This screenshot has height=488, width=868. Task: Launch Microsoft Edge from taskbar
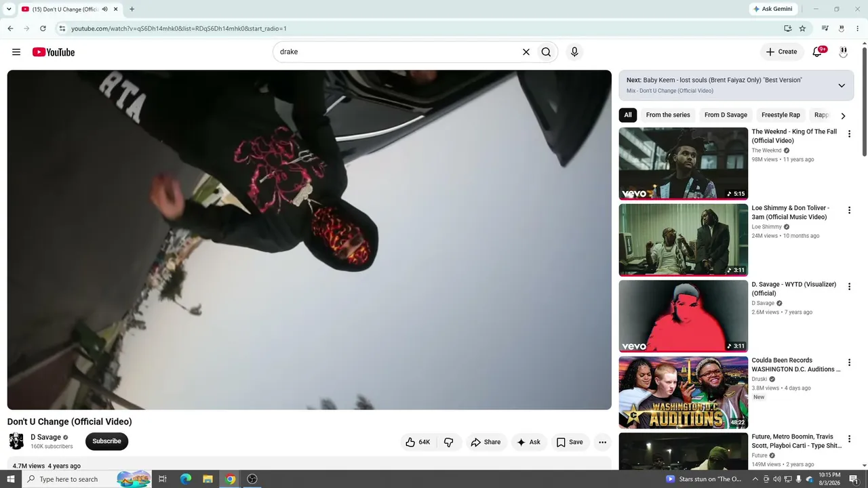186,479
